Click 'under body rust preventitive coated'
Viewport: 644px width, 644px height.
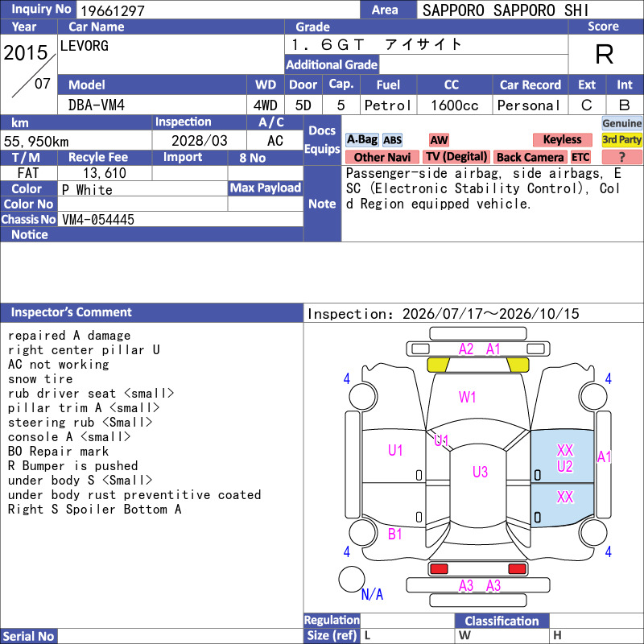[134, 494]
